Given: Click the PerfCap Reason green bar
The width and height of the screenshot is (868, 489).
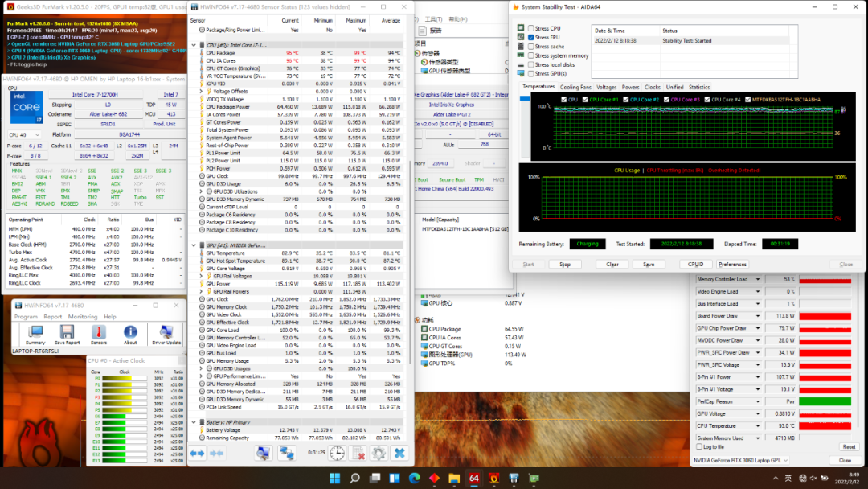Looking at the screenshot, I should coord(825,401).
